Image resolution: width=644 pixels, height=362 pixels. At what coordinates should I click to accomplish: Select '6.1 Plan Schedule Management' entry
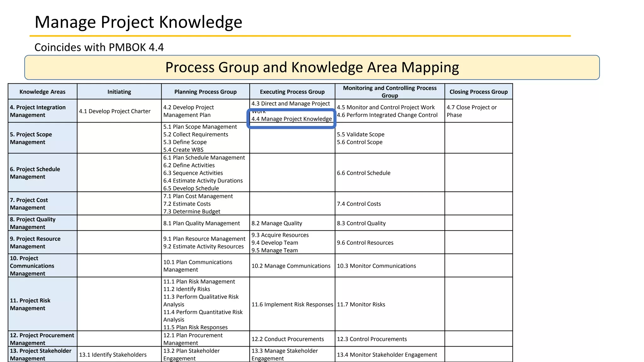(x=204, y=158)
